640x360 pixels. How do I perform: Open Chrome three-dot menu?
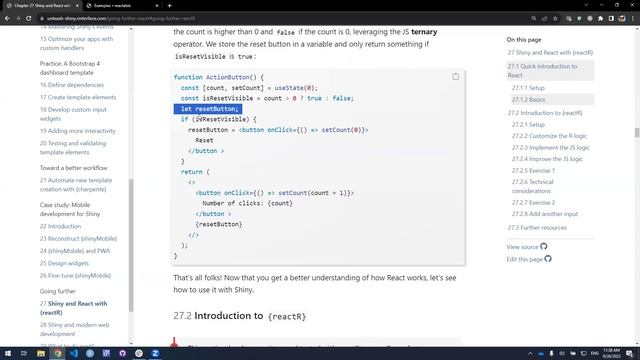[x=633, y=18]
